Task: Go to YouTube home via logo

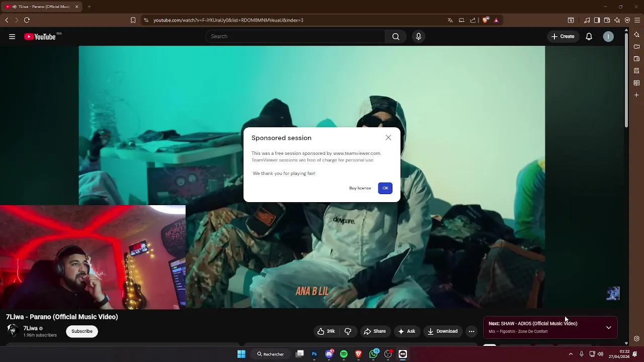Action: [x=40, y=36]
